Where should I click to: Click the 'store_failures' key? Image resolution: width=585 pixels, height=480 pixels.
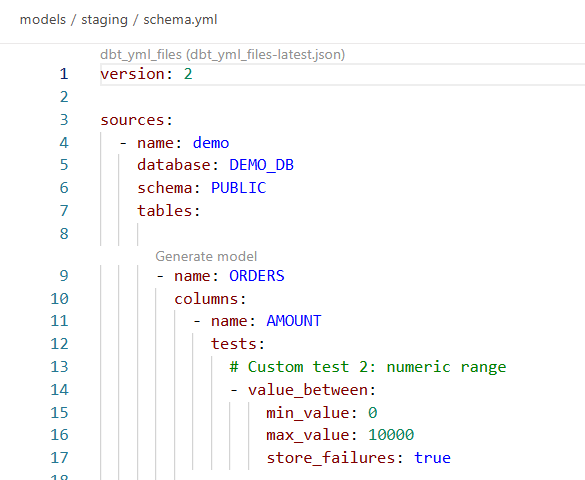331,458
